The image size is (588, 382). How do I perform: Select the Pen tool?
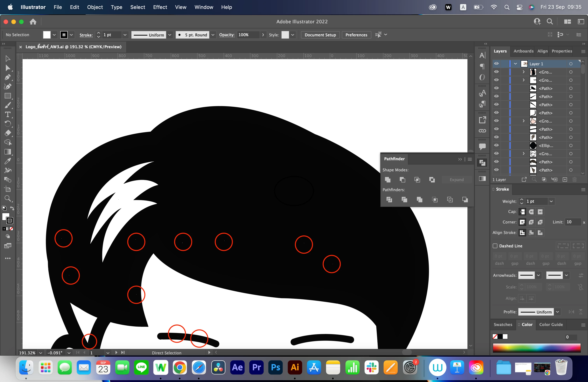click(7, 77)
